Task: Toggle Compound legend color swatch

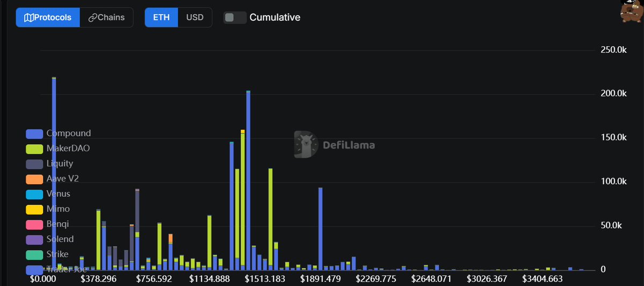Action: (34, 134)
